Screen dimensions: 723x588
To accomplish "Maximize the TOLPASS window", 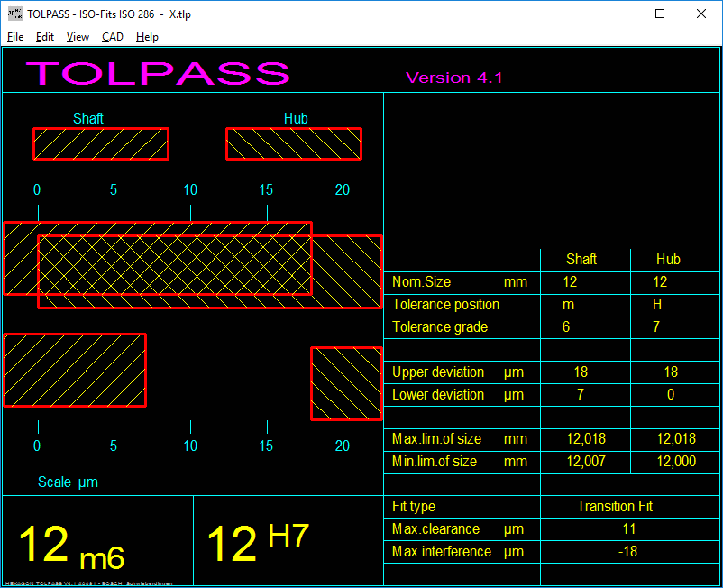I will pyautogui.click(x=660, y=14).
